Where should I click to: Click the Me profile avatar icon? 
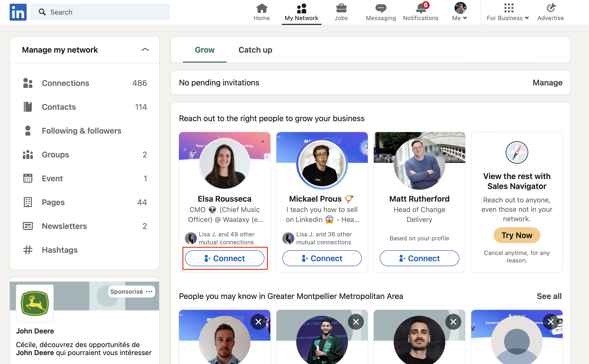click(460, 8)
